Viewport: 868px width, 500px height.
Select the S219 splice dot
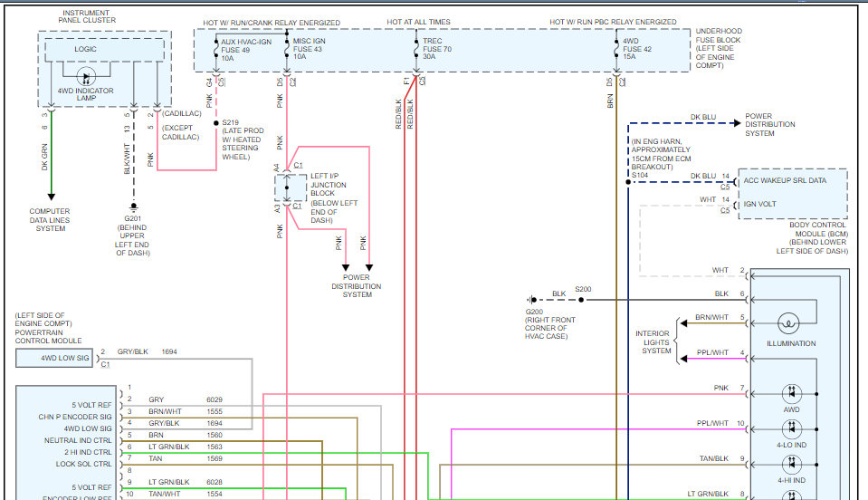tap(215, 122)
